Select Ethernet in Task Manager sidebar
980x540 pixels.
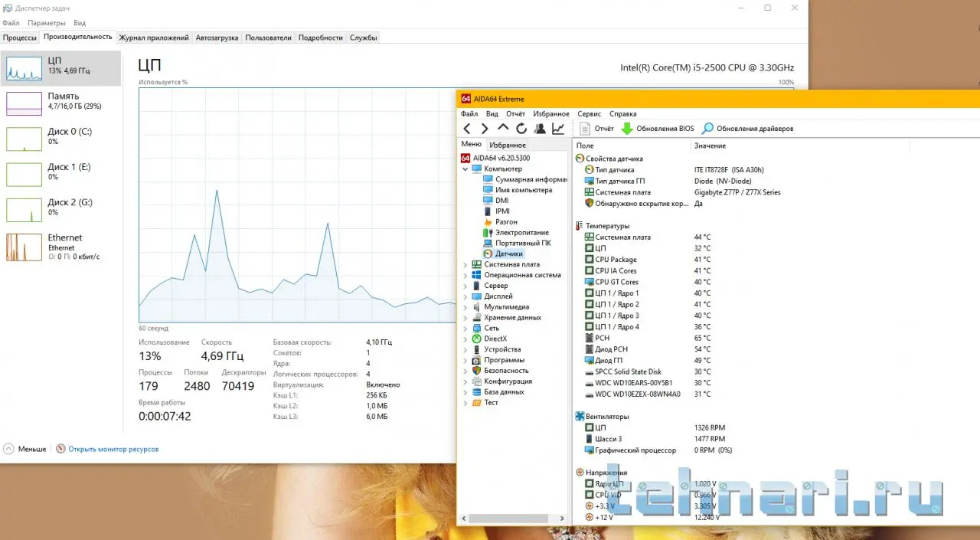point(60,247)
